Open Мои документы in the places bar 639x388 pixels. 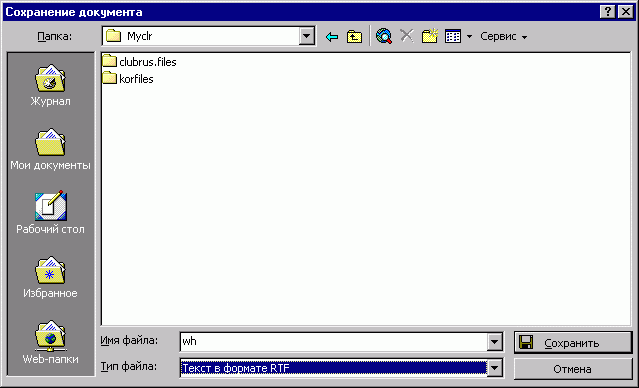[x=50, y=150]
